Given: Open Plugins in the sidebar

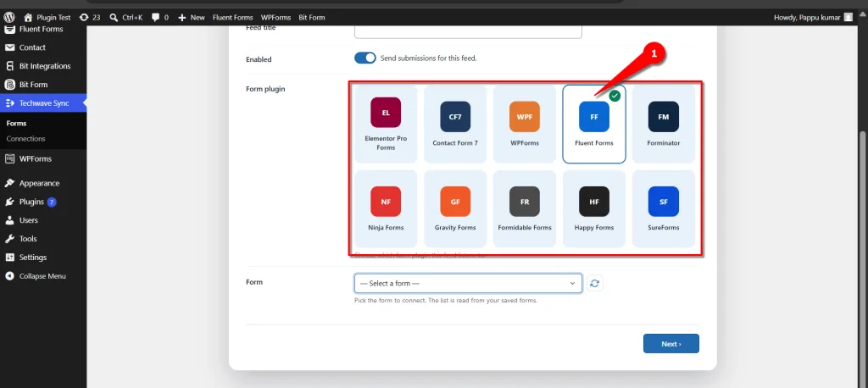Looking at the screenshot, I should click(x=43, y=202).
